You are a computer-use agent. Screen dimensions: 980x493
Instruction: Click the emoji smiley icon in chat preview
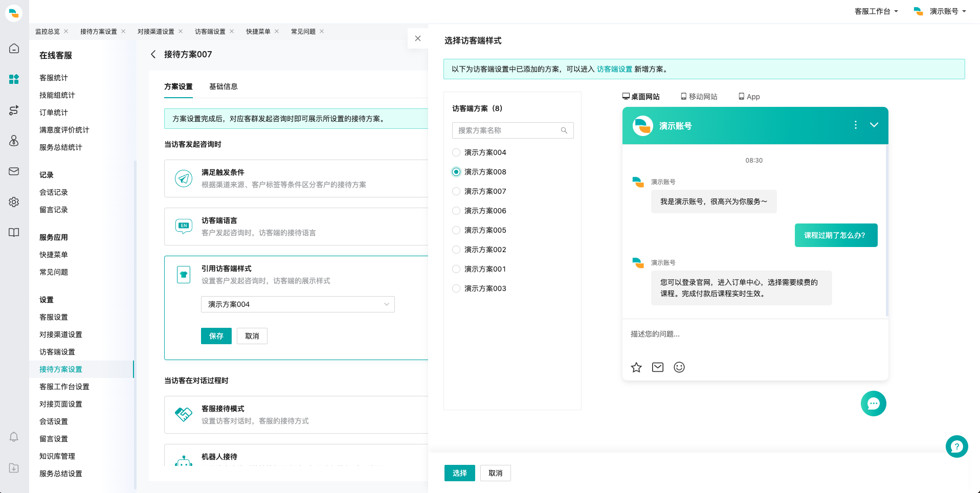point(679,367)
